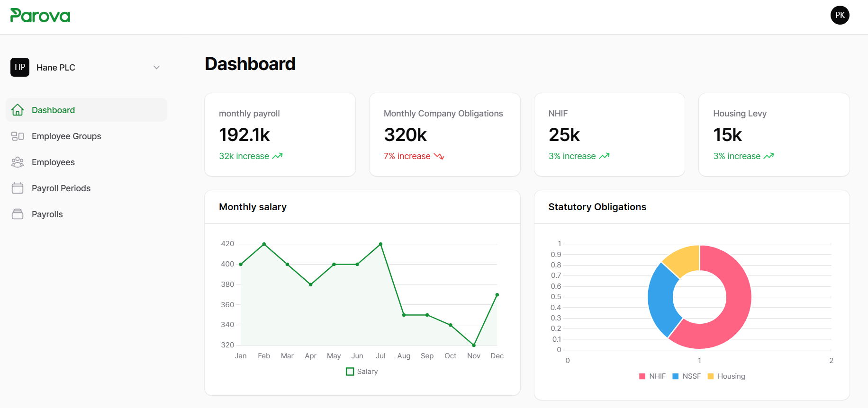Click the Apr data point on salary chart

click(310, 284)
